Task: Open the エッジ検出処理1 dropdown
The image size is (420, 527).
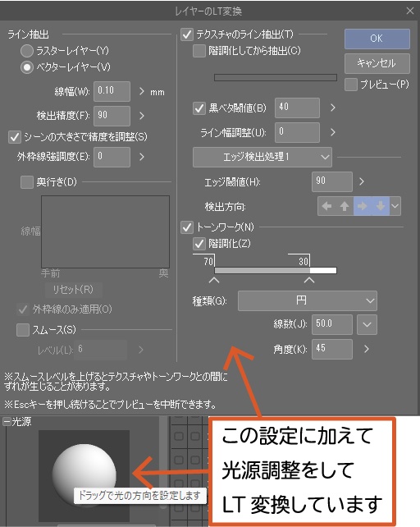Action: click(262, 157)
